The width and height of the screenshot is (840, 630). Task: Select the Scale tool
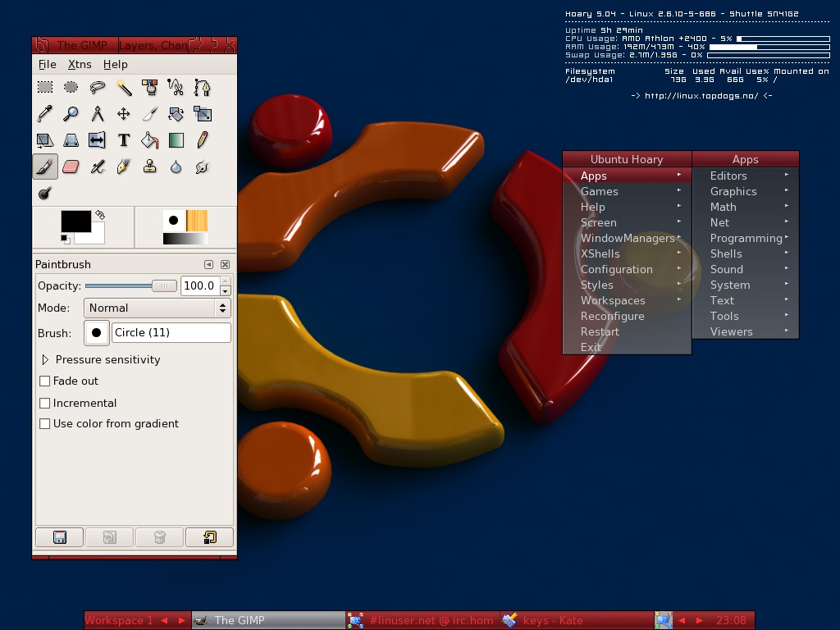pos(202,113)
